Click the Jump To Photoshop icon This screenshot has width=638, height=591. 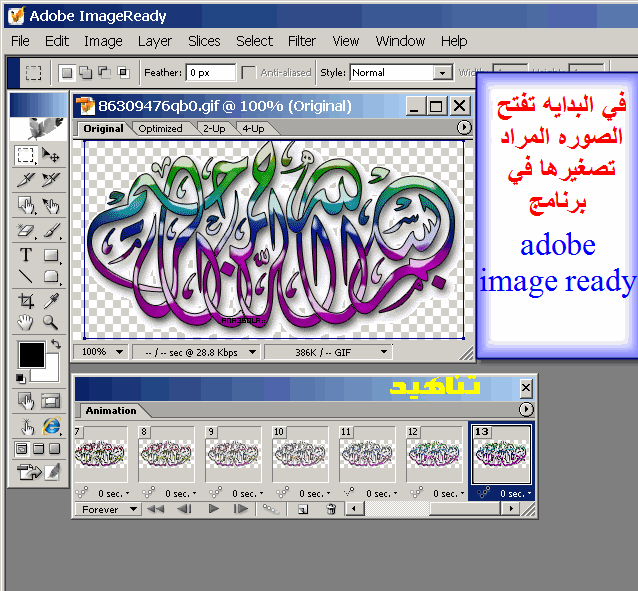pyautogui.click(x=29, y=472)
